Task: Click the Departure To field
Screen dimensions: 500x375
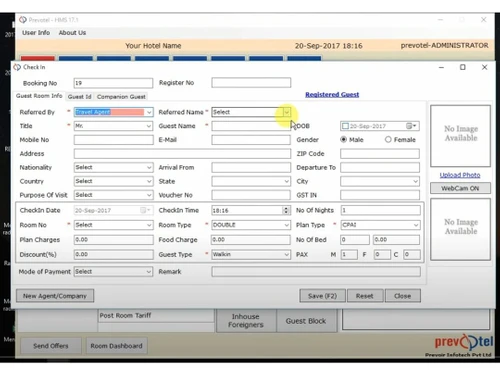Action: click(x=380, y=167)
